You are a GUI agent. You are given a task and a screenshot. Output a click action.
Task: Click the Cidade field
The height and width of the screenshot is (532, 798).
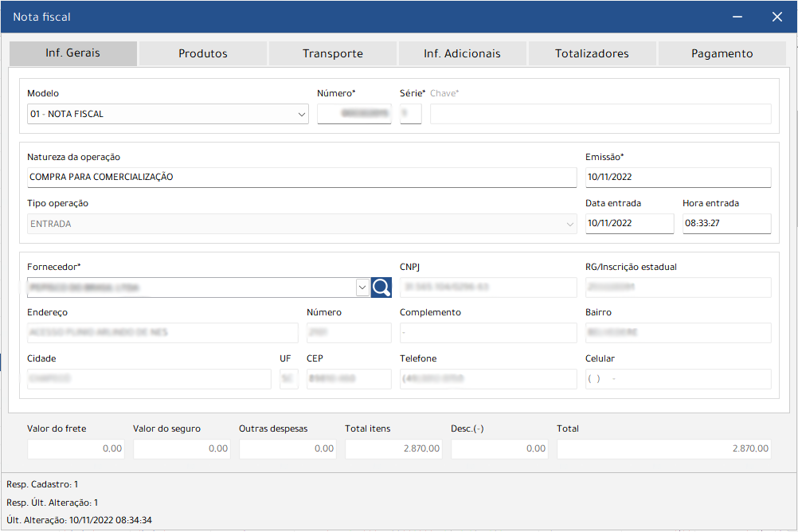tap(149, 379)
